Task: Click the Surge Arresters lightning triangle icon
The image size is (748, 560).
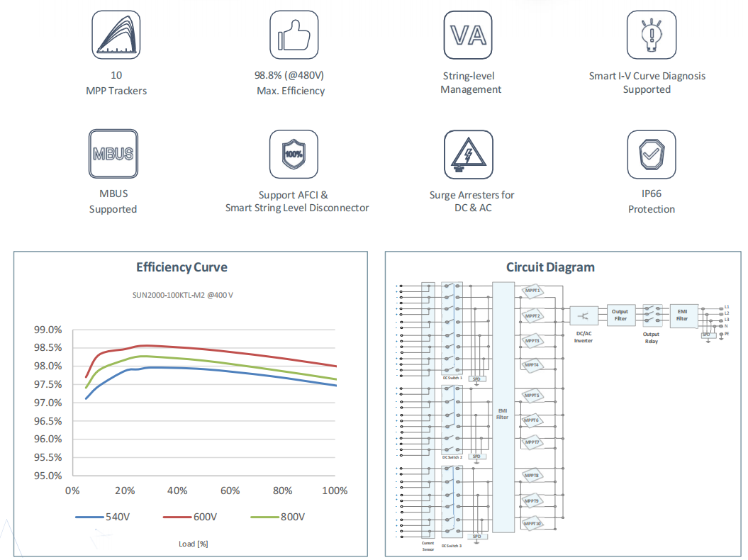Action: [469, 155]
